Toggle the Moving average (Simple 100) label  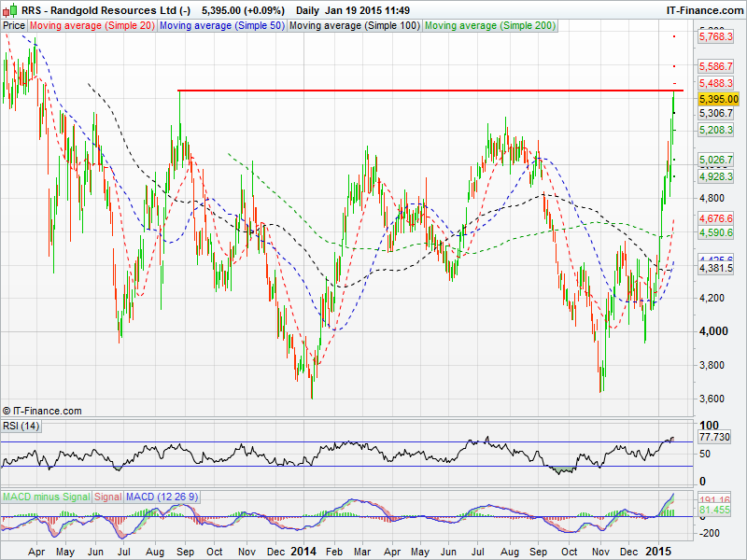pos(352,26)
